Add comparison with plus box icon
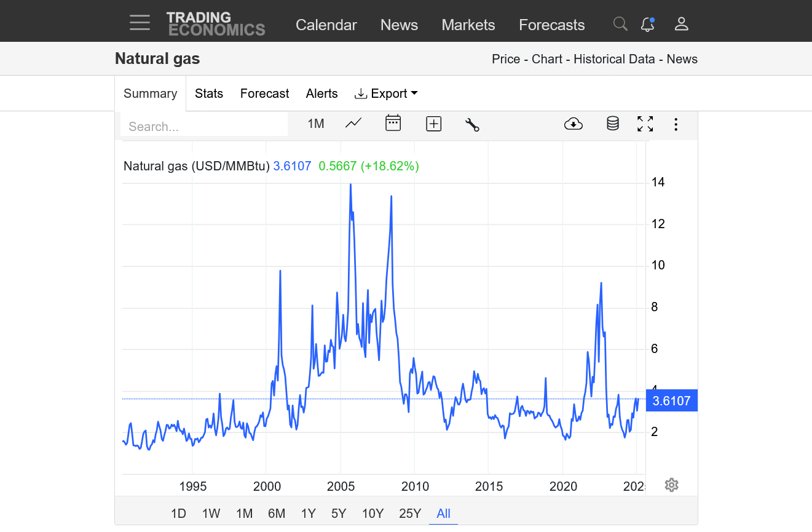Viewport: 812px width, 532px height. 434,124
